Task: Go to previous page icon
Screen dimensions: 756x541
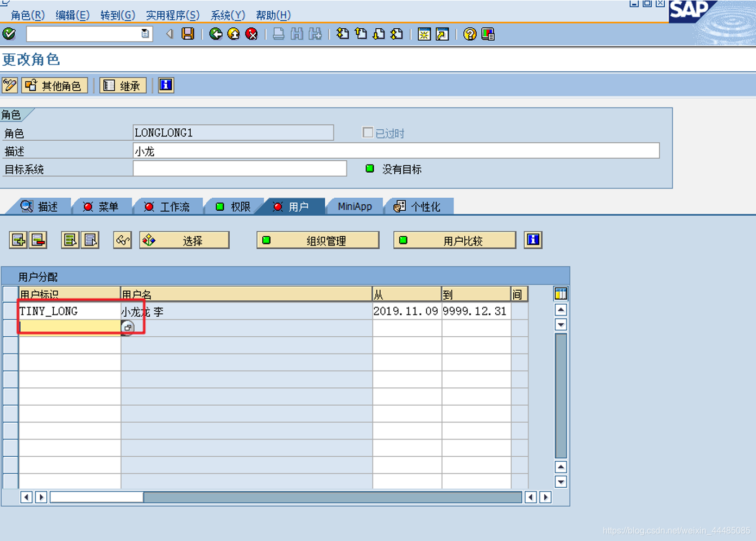Action: click(x=361, y=34)
